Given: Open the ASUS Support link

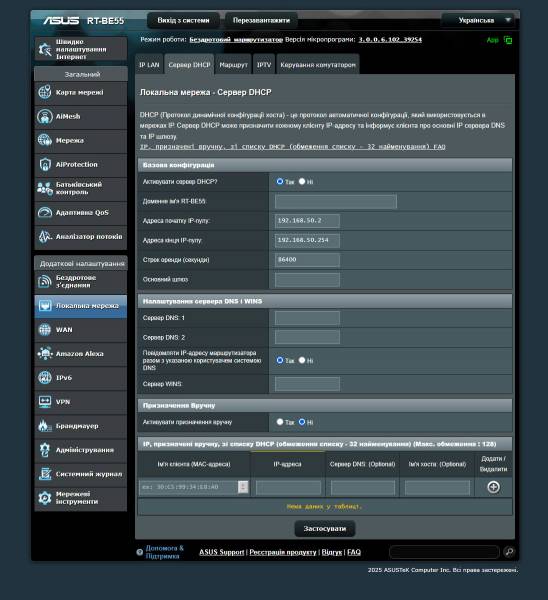Looking at the screenshot, I should 222,552.
